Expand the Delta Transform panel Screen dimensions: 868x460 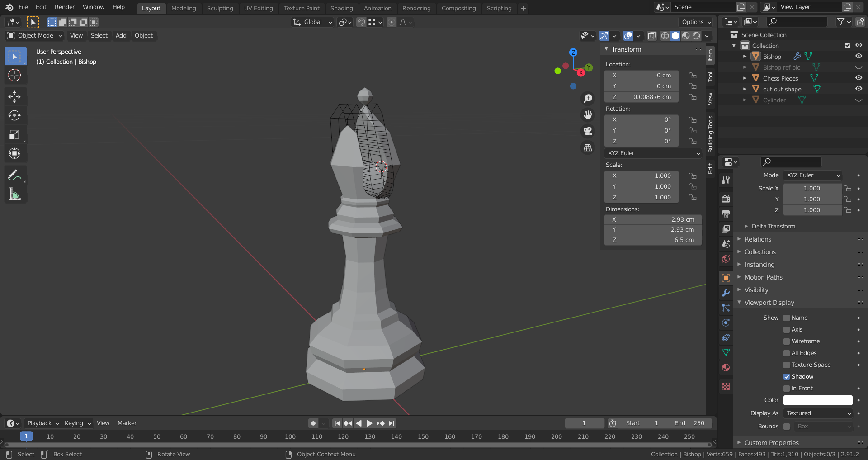(773, 226)
